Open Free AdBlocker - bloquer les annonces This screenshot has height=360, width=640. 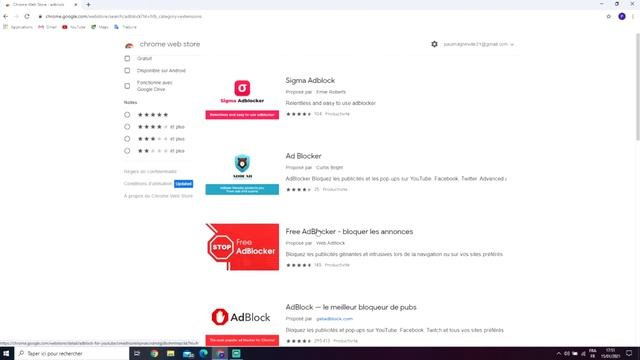coord(349,231)
